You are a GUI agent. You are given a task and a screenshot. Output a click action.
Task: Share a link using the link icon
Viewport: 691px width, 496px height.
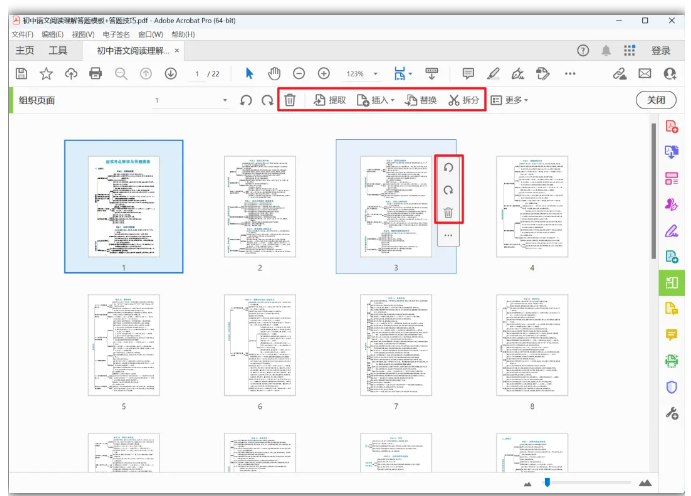pyautogui.click(x=620, y=74)
